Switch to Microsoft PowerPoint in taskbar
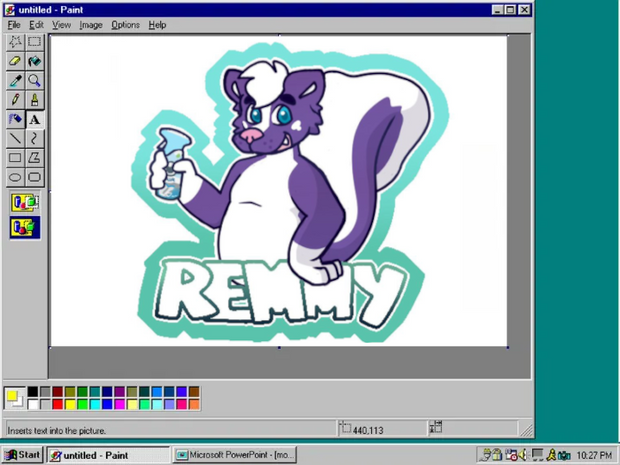This screenshot has height=465, width=620. pyautogui.click(x=235, y=455)
